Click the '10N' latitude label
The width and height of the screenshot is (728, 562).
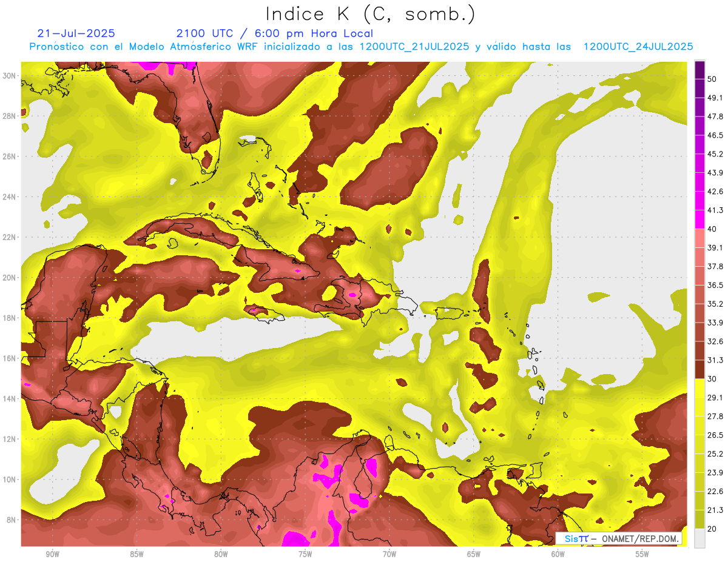pos(9,480)
